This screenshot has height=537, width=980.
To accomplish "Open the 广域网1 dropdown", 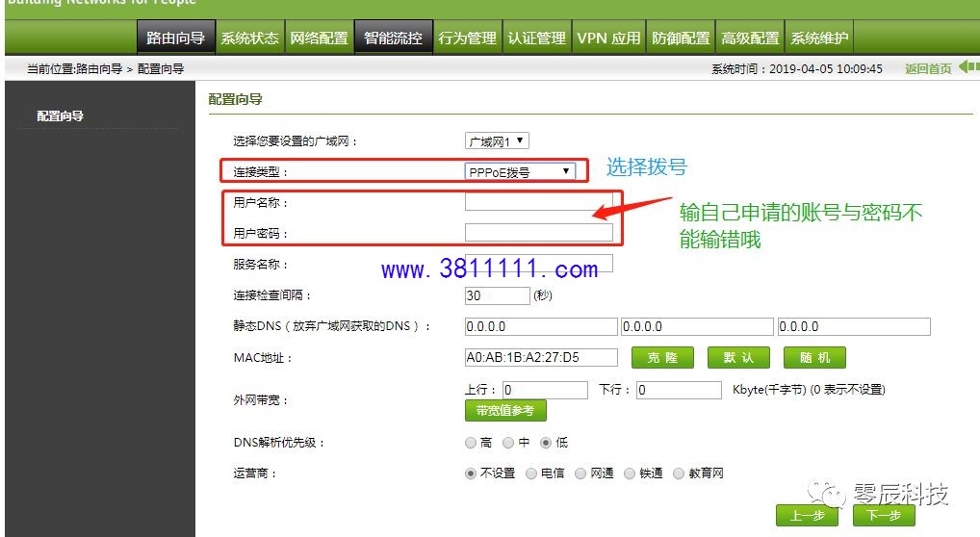I will 497,141.
